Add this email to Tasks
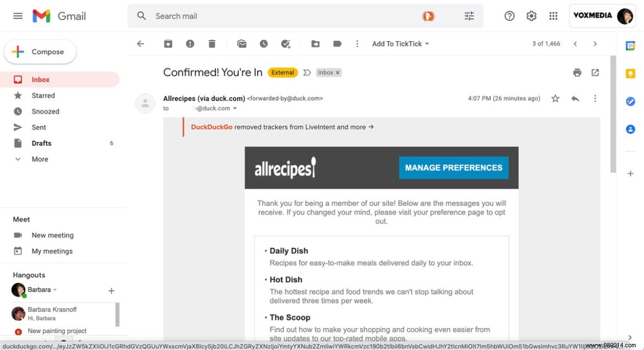This screenshot has width=644, height=350. coord(286,43)
